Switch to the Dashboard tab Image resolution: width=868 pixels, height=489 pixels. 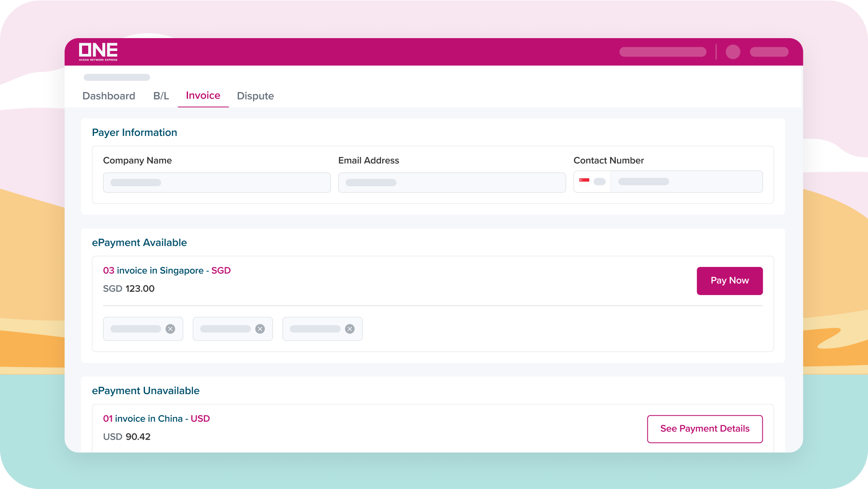109,96
